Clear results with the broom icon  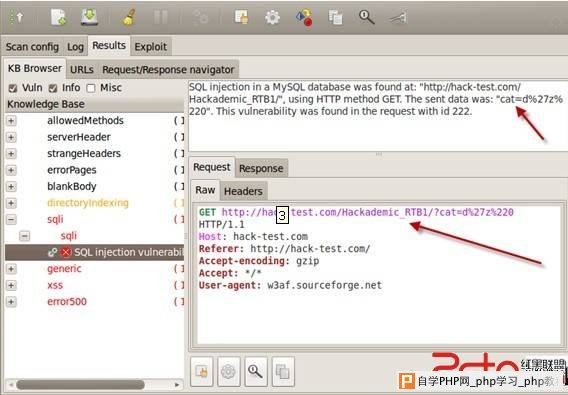point(129,17)
